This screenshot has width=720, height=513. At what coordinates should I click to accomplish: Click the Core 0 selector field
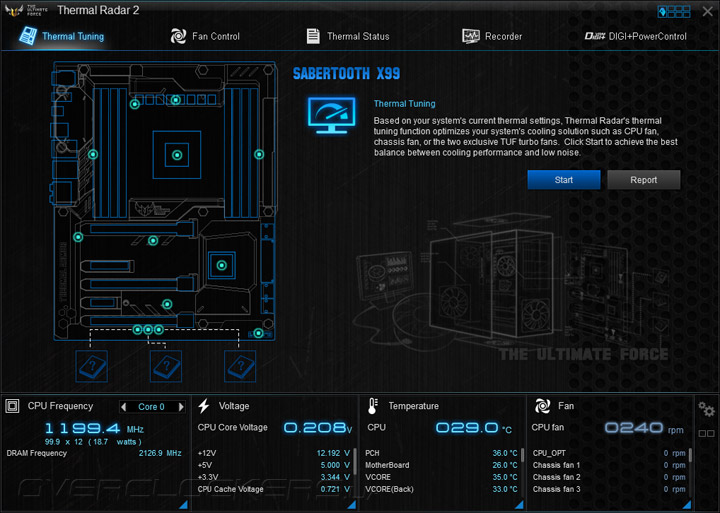pos(152,406)
